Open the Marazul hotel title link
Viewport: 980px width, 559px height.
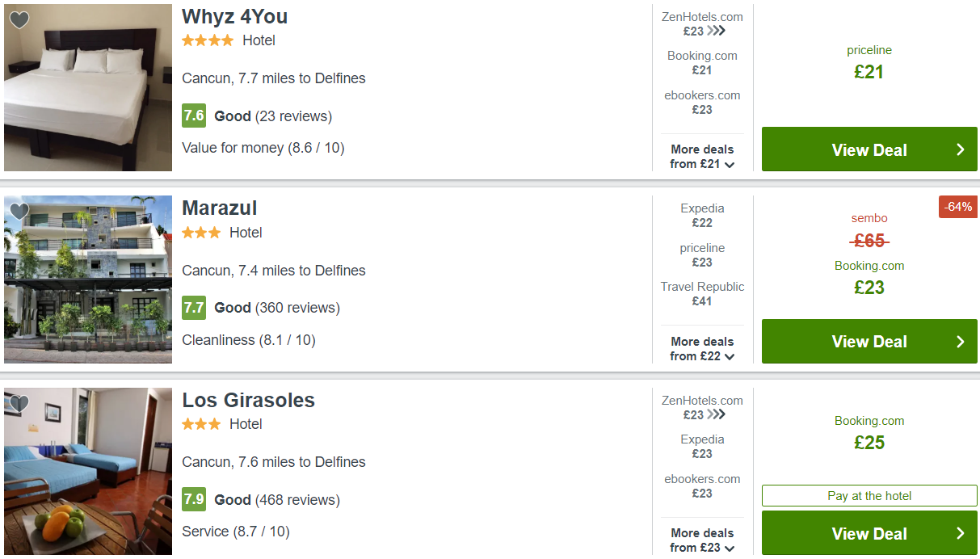pos(219,208)
